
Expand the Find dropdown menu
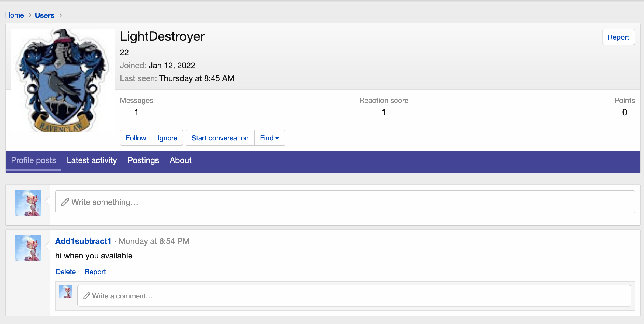[x=269, y=138]
